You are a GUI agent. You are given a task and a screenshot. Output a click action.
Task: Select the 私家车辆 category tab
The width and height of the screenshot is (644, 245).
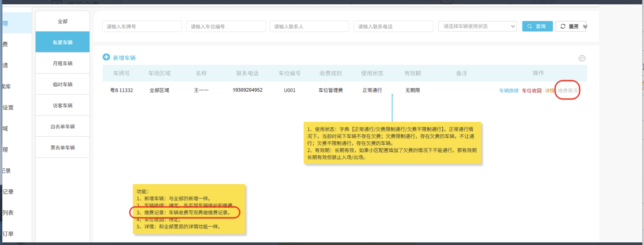tap(62, 42)
